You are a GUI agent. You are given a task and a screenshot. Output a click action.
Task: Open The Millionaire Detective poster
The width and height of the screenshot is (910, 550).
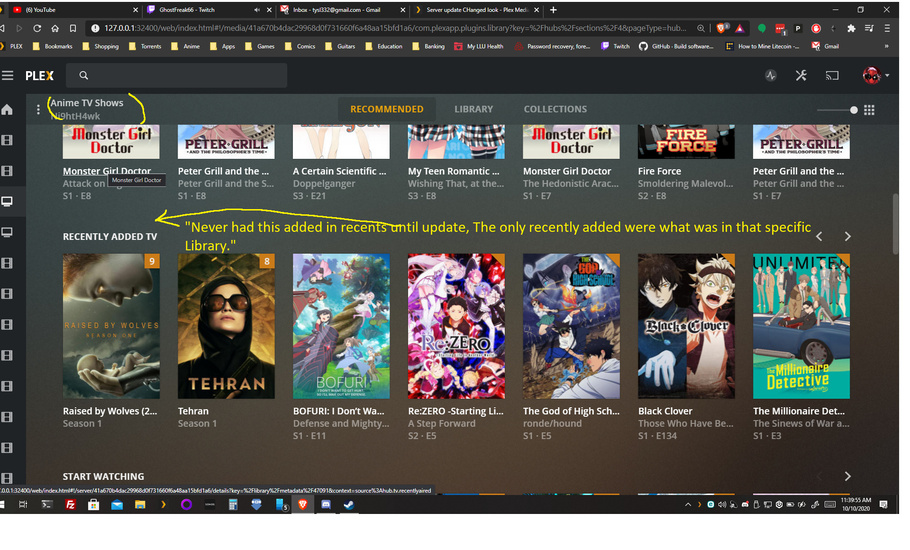tap(801, 326)
